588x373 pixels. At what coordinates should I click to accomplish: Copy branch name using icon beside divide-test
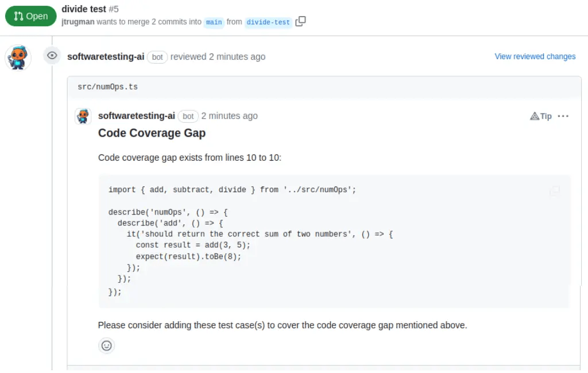[x=299, y=20]
